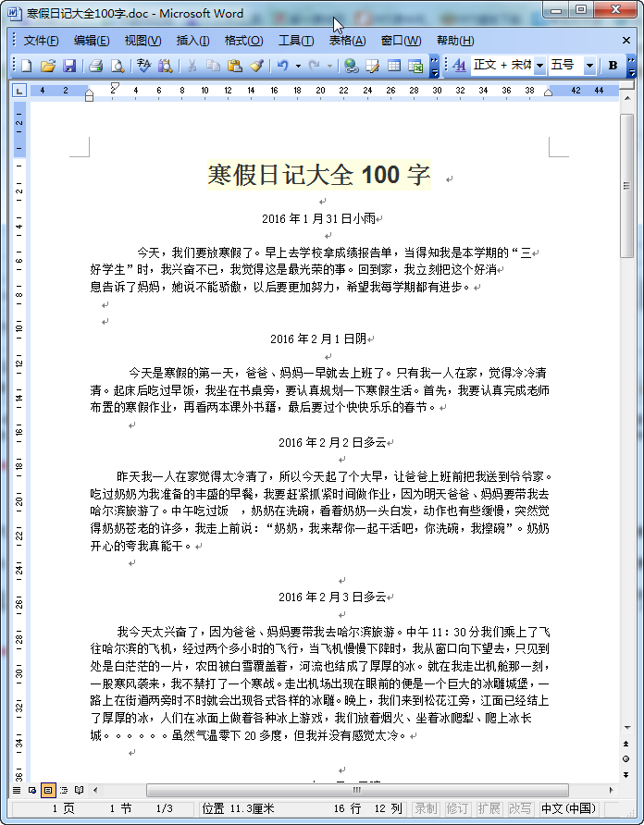The height and width of the screenshot is (825, 644).
Task: Click the title 寒假日记大全100字
Action: 319,175
